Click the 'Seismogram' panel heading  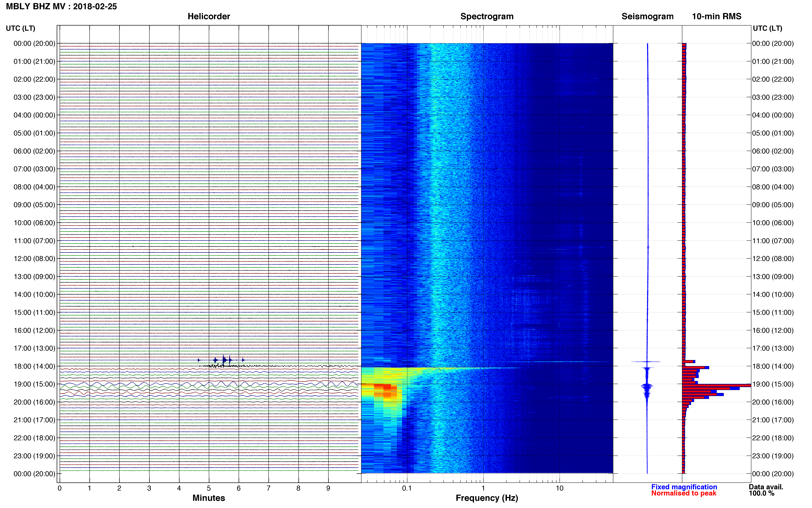pos(648,16)
